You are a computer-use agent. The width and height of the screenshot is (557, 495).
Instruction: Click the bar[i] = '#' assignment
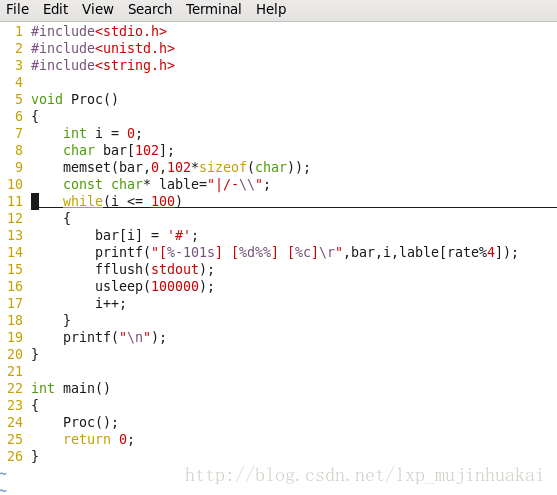146,235
